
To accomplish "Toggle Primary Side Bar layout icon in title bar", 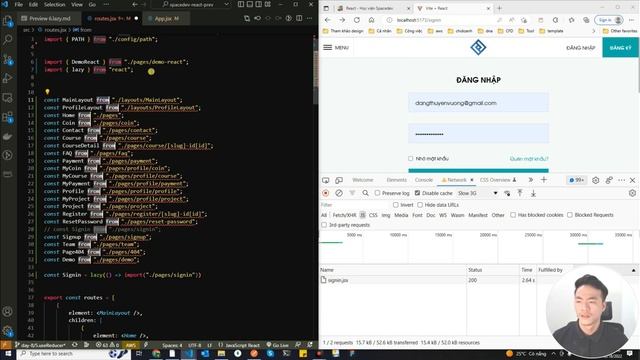I will click(x=241, y=4).
